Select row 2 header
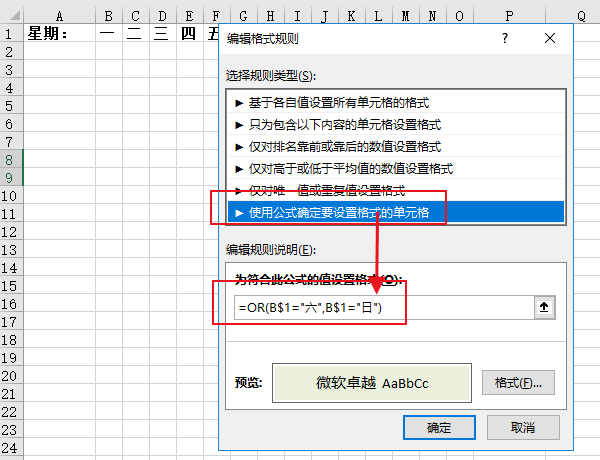The height and width of the screenshot is (460, 600). (11, 51)
